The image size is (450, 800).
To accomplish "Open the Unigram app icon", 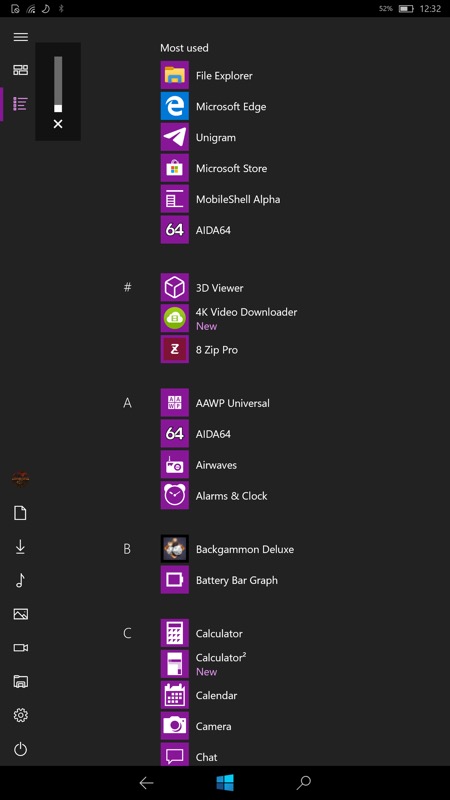I will pos(174,137).
